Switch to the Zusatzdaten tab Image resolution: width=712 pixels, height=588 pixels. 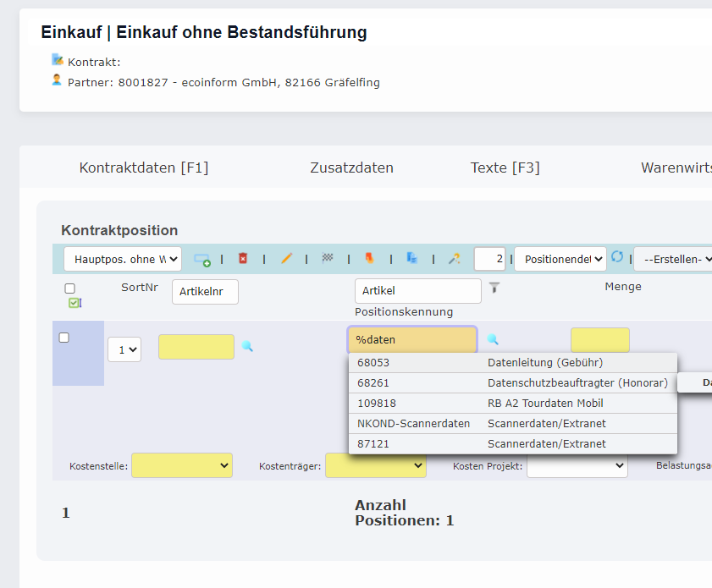tap(351, 168)
